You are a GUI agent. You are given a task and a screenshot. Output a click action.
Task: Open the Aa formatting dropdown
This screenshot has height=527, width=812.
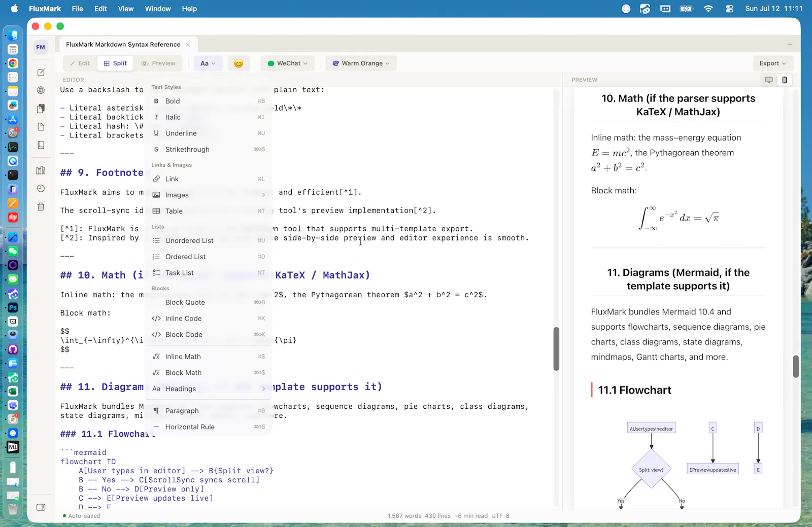(208, 63)
